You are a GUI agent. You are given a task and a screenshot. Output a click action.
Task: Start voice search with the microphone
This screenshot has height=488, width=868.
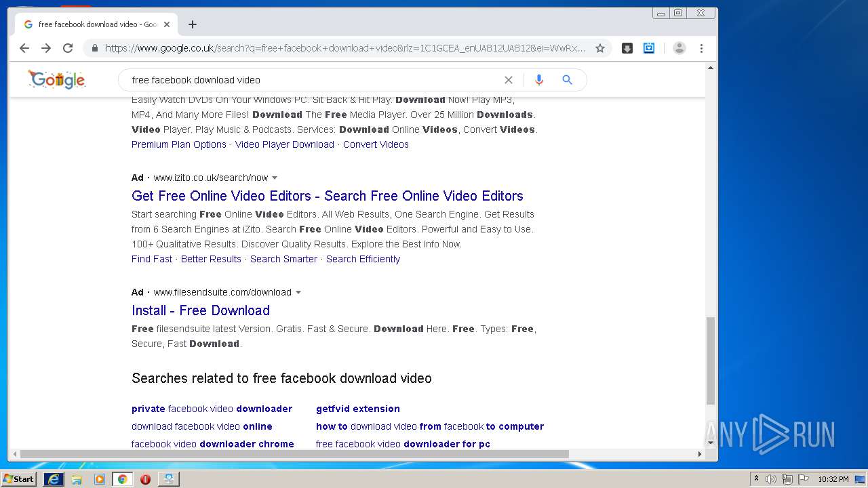539,80
